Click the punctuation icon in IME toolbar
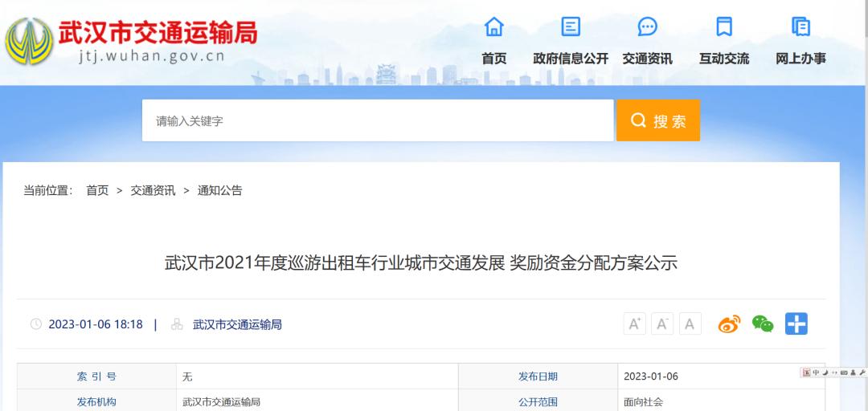Viewport: 868px width, 411px height. point(834,372)
